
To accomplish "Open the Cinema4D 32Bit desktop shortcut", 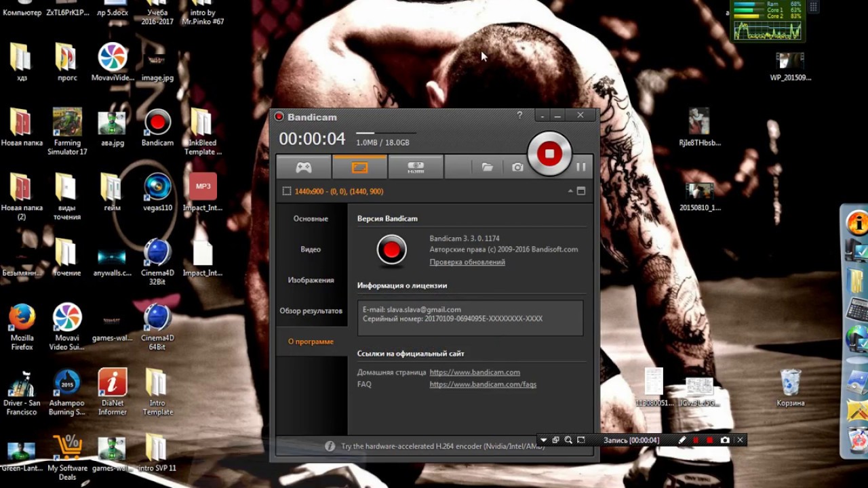I will coord(157,262).
